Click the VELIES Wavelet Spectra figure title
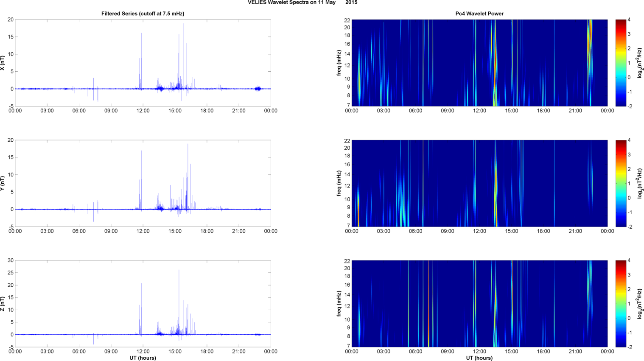The height and width of the screenshot is (361, 644). tap(302, 3)
